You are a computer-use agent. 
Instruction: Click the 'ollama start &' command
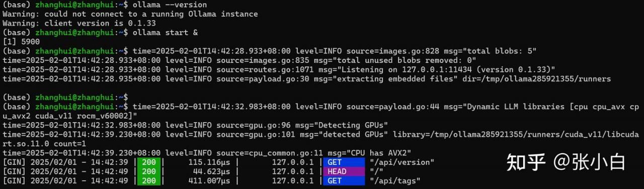166,33
